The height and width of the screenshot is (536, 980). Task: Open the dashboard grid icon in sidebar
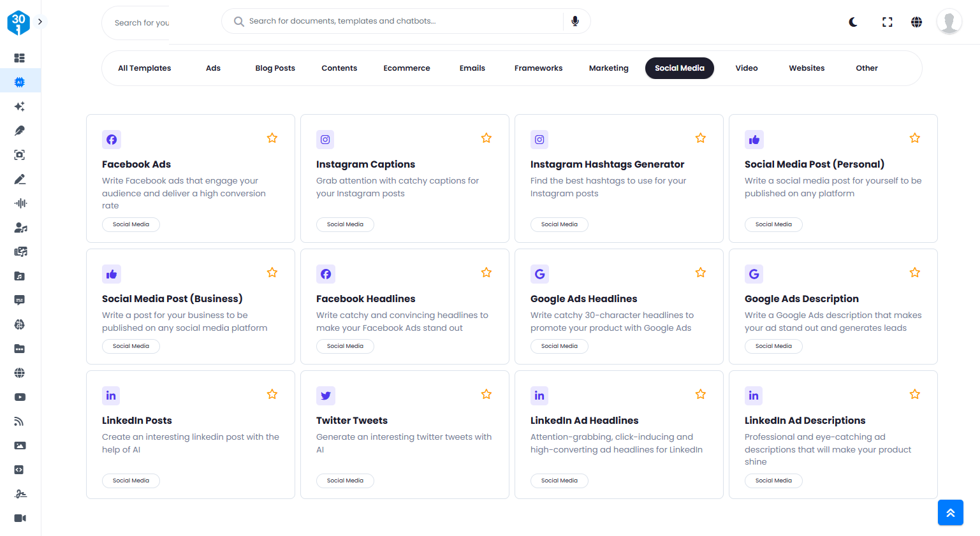[x=20, y=58]
